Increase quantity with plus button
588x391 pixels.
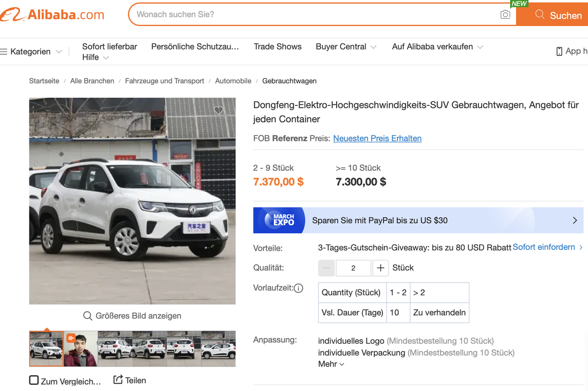coord(381,268)
